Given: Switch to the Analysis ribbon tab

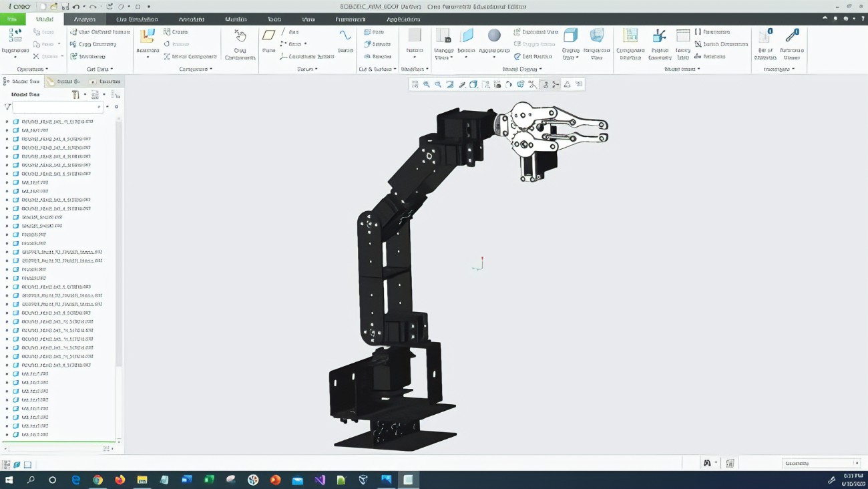Looking at the screenshot, I should point(85,19).
